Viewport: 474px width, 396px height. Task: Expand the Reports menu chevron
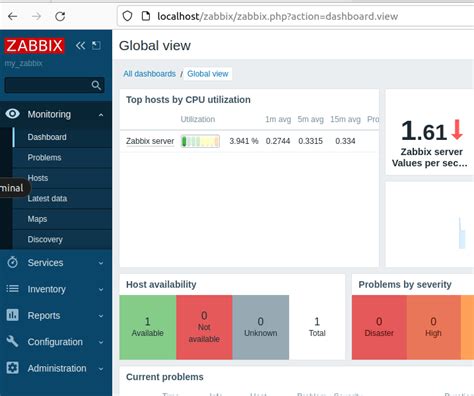[x=101, y=316]
